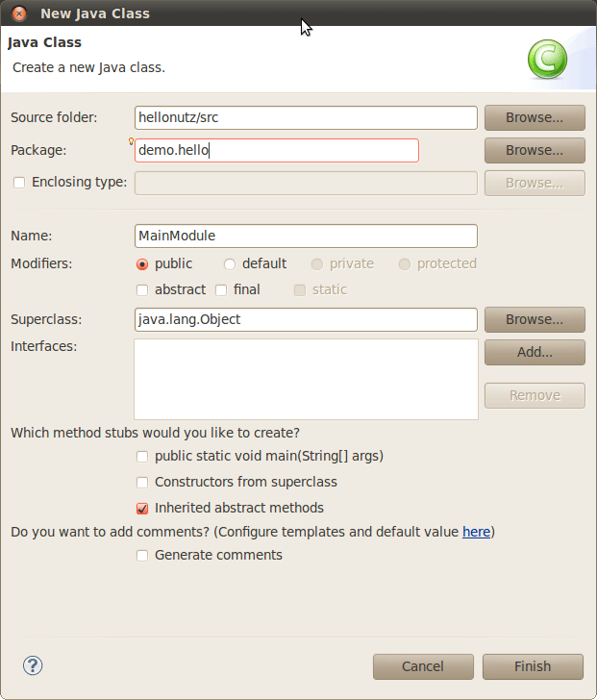Screen dimensions: 597x700
Task: Enable the Enclosing type checkbox
Action: point(19,183)
